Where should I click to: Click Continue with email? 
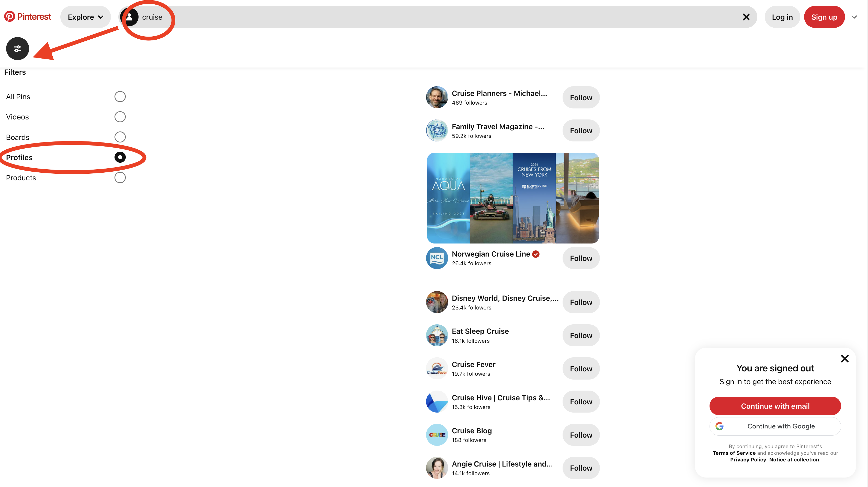[775, 406]
